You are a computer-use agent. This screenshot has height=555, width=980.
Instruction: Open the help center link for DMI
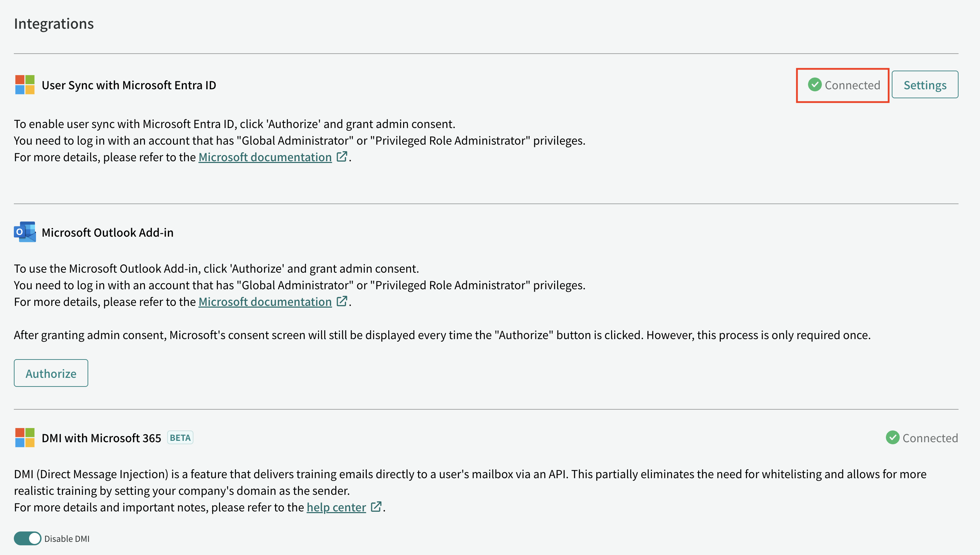336,507
